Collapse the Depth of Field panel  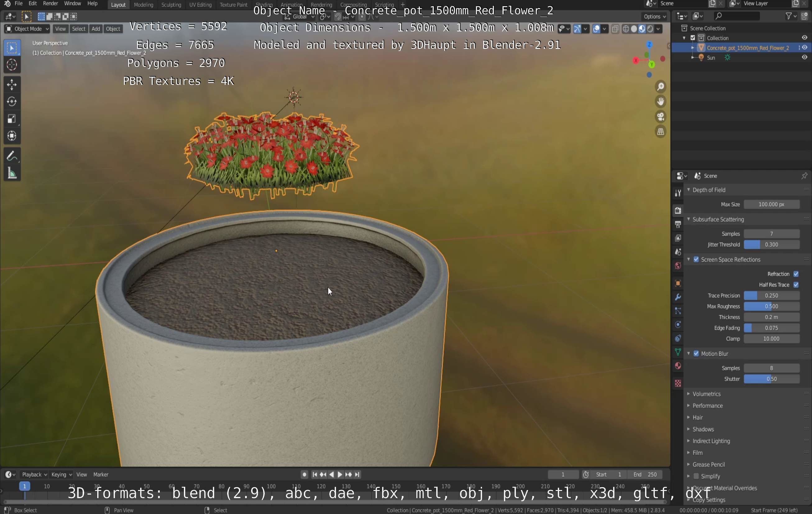tap(709, 190)
